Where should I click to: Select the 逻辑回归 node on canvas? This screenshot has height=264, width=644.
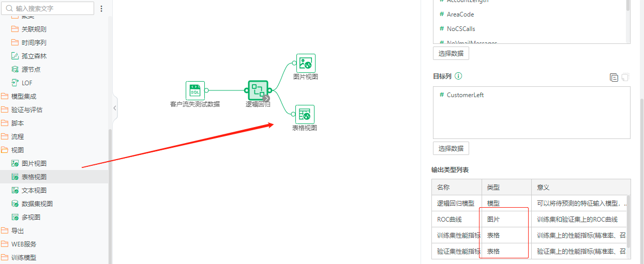tap(258, 90)
